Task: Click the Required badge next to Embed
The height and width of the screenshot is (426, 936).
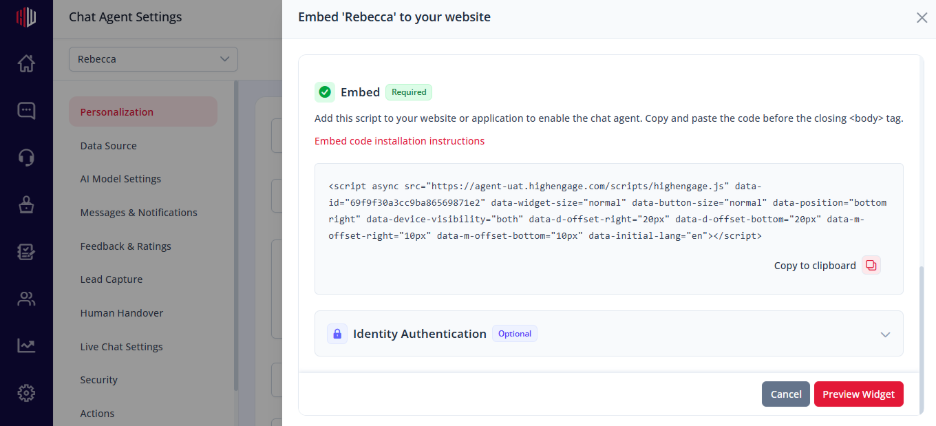Action: [x=408, y=92]
